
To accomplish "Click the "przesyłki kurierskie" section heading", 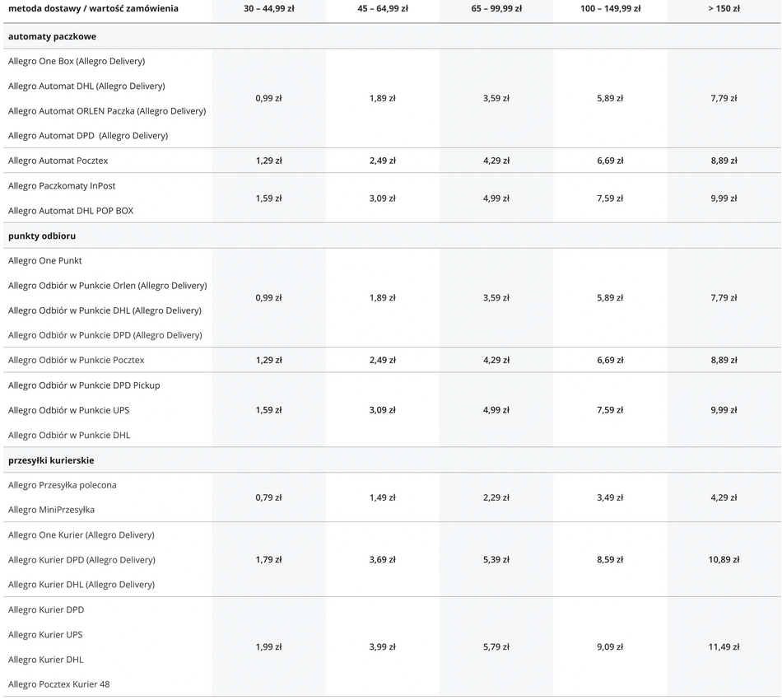I will (x=51, y=460).
